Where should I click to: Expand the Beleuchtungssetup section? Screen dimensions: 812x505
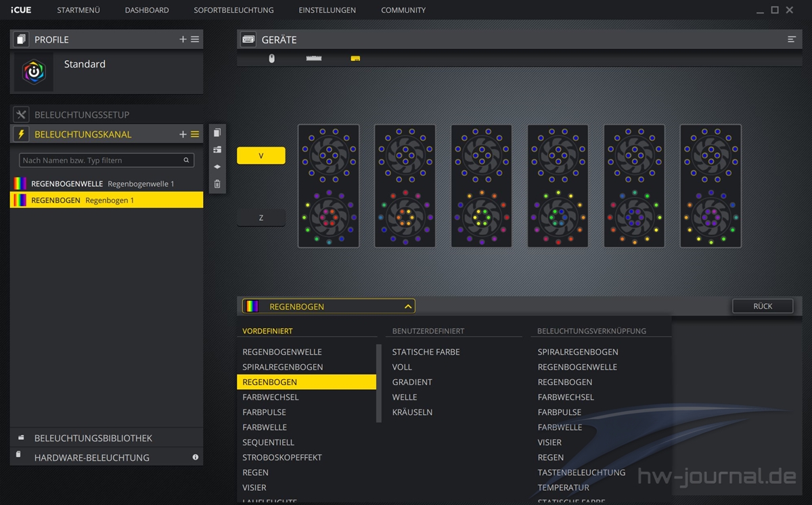tap(106, 114)
